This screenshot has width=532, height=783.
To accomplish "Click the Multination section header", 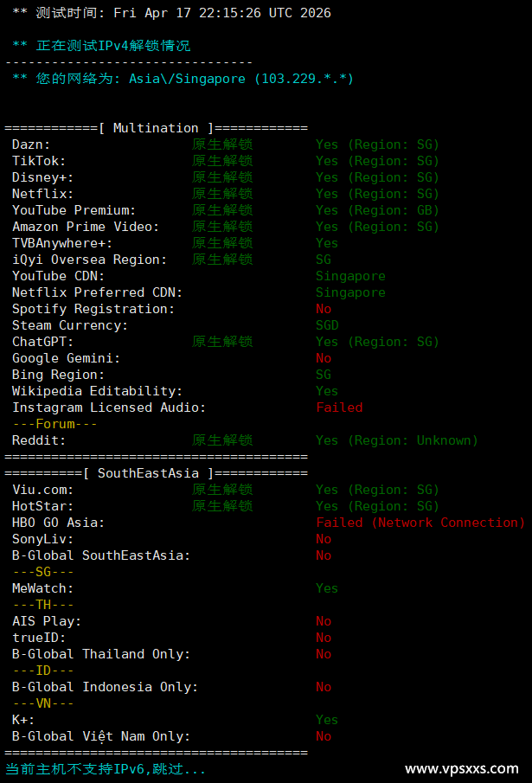I will tap(156, 128).
